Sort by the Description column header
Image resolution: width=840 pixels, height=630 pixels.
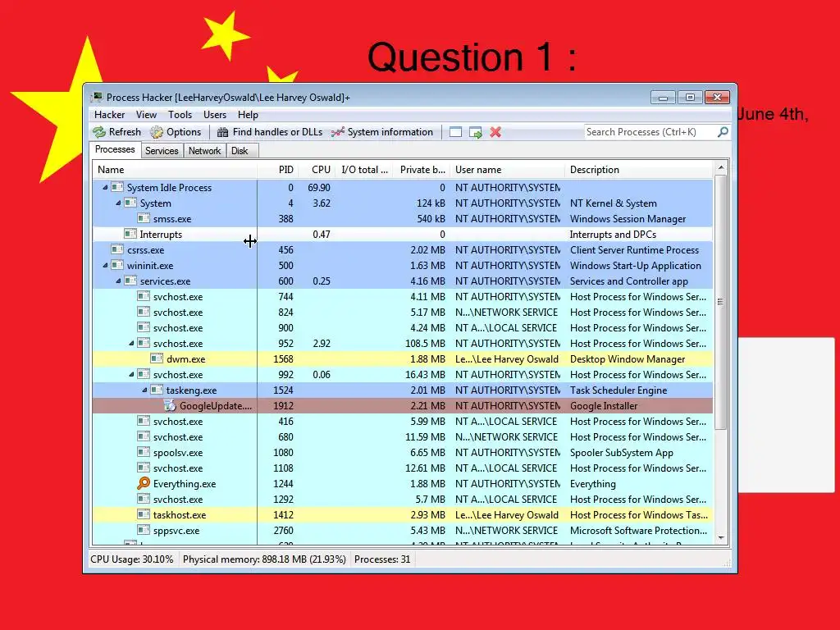pyautogui.click(x=639, y=170)
